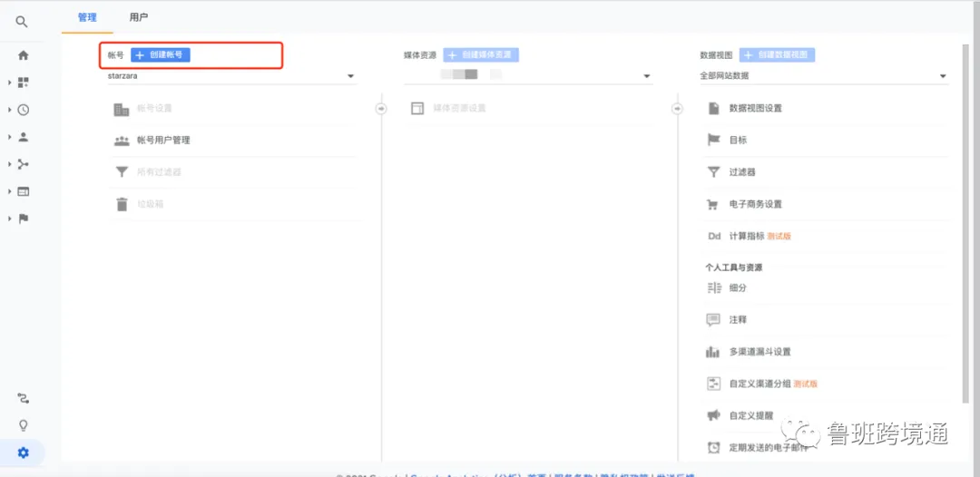Click the document icon for 数据视图设置
The height and width of the screenshot is (477, 980).
pos(713,108)
